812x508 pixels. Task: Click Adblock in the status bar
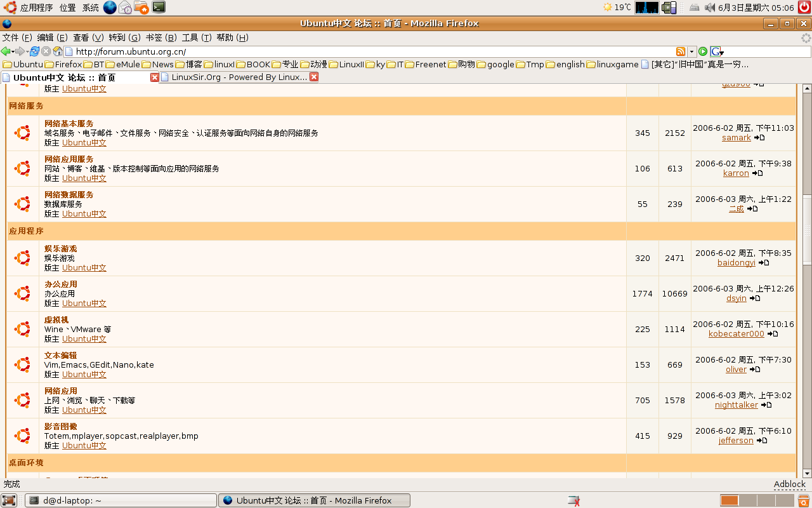[x=789, y=484]
